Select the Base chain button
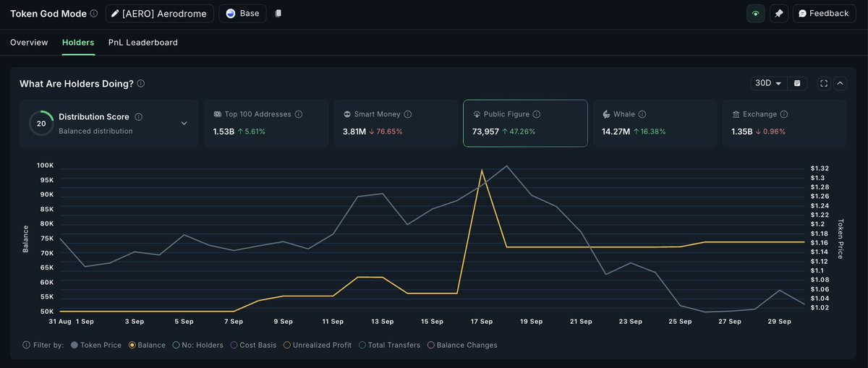This screenshot has width=868, height=368. 242,13
